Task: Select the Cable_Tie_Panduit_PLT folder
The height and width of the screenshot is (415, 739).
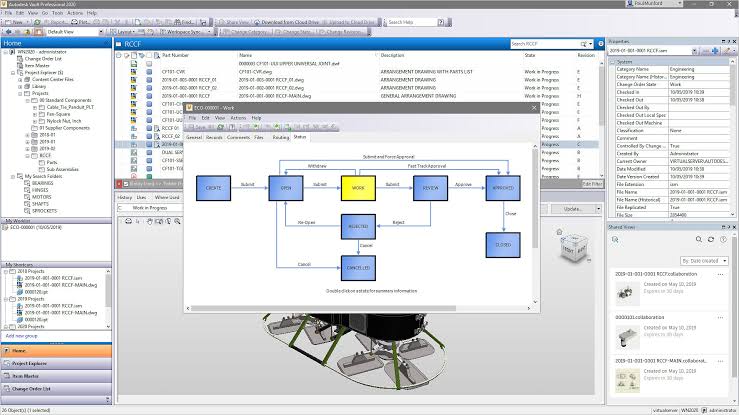Action: [x=70, y=107]
